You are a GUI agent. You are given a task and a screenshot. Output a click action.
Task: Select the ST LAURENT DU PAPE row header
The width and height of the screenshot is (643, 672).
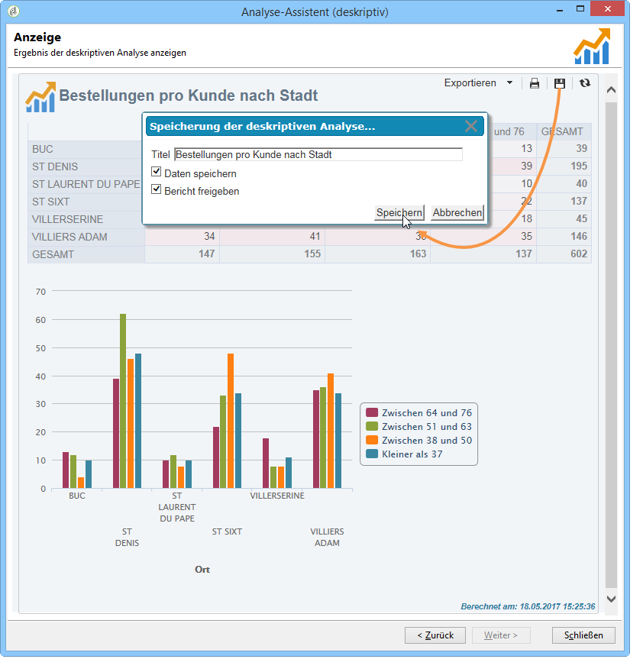(86, 184)
